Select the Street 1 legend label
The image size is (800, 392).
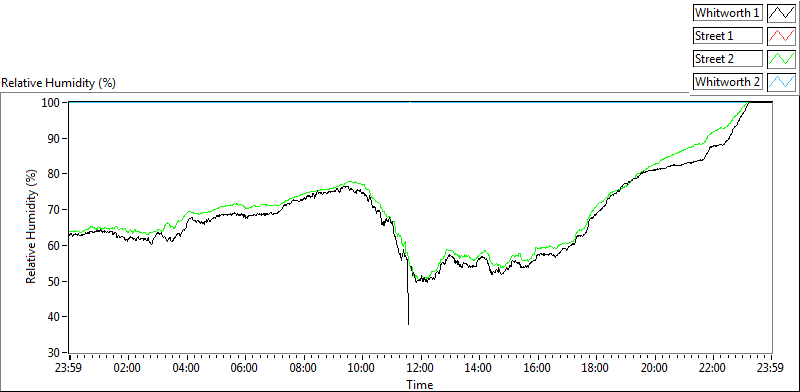coord(728,36)
